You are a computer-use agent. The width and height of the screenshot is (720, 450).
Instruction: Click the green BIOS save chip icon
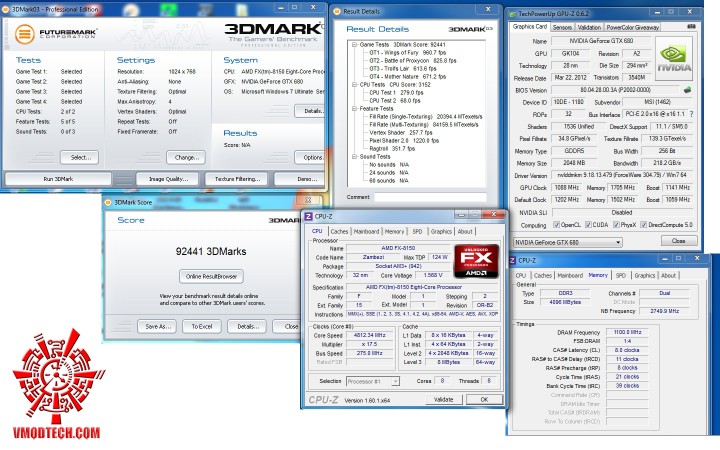tap(687, 90)
